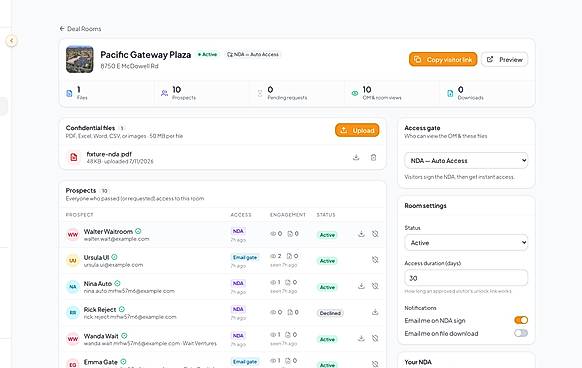Open the Access gate dropdown
Image resolution: width=582 pixels, height=368 pixels.
point(466,161)
